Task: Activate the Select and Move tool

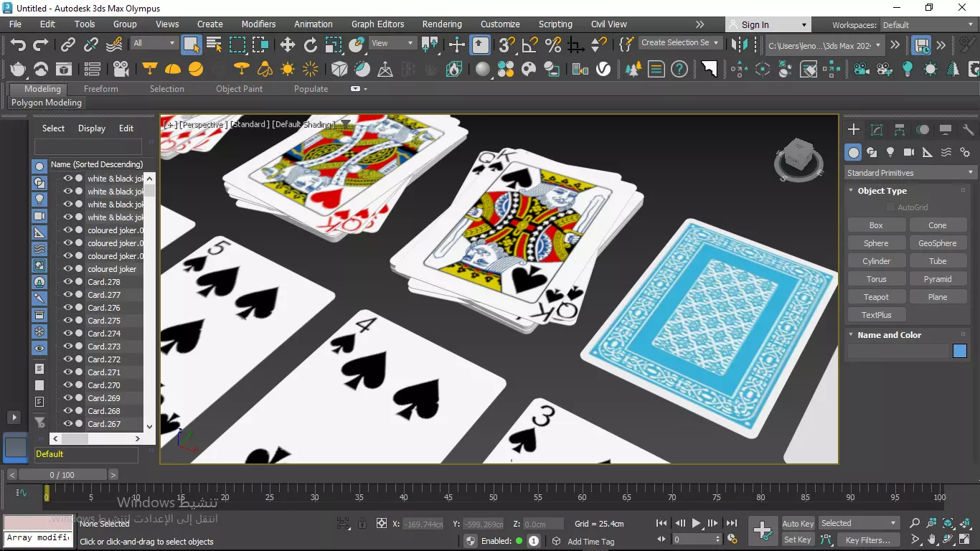Action: (x=288, y=45)
